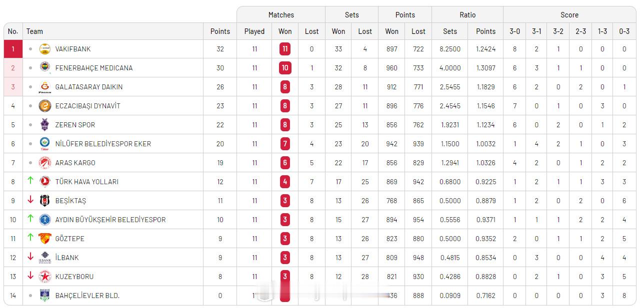Viewport: 644px width, 308px height.
Task: Sort by the Points column header
Action: point(220,31)
